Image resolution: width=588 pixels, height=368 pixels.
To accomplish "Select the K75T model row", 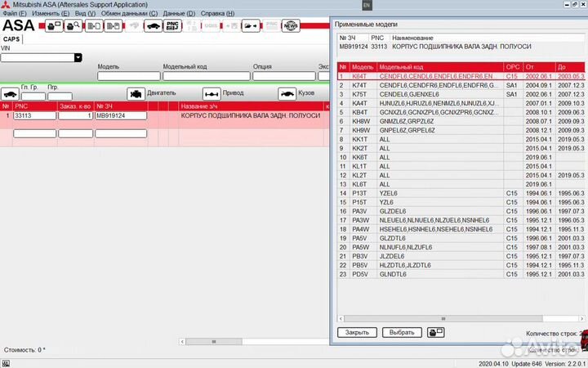I will pyautogui.click(x=461, y=94).
